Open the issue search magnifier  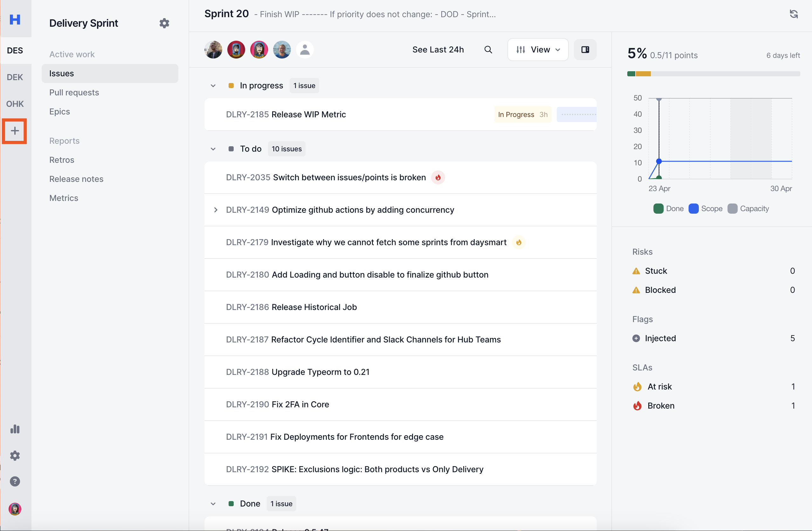click(x=488, y=50)
